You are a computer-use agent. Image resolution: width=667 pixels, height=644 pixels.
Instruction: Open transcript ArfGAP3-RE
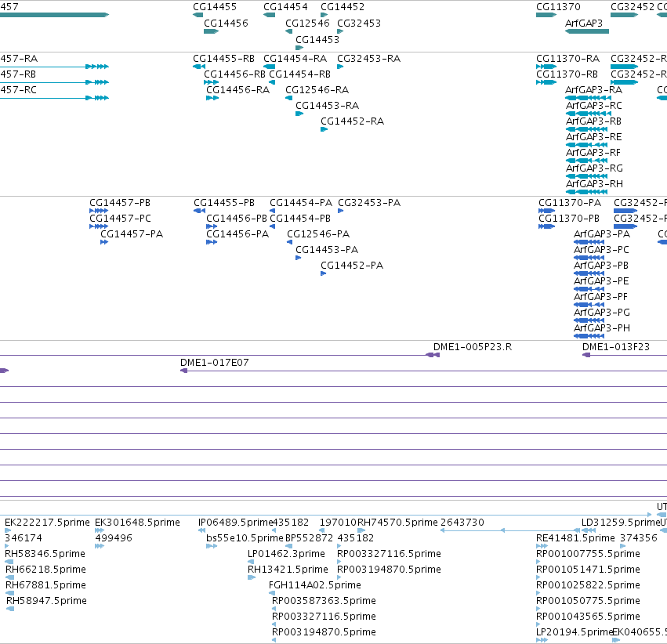[x=593, y=137]
